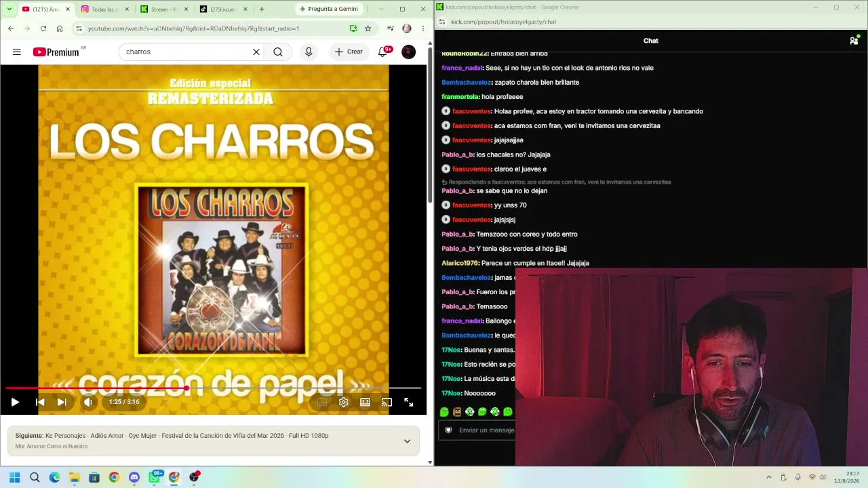Screen dimensions: 868x488
Task: Close the TikTok tab
Action: tap(245, 9)
